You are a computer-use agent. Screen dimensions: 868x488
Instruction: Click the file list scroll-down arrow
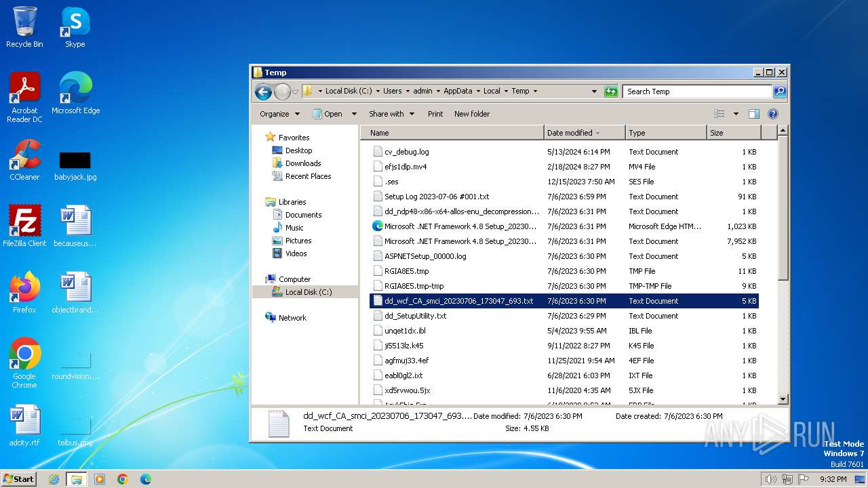pyautogui.click(x=783, y=399)
